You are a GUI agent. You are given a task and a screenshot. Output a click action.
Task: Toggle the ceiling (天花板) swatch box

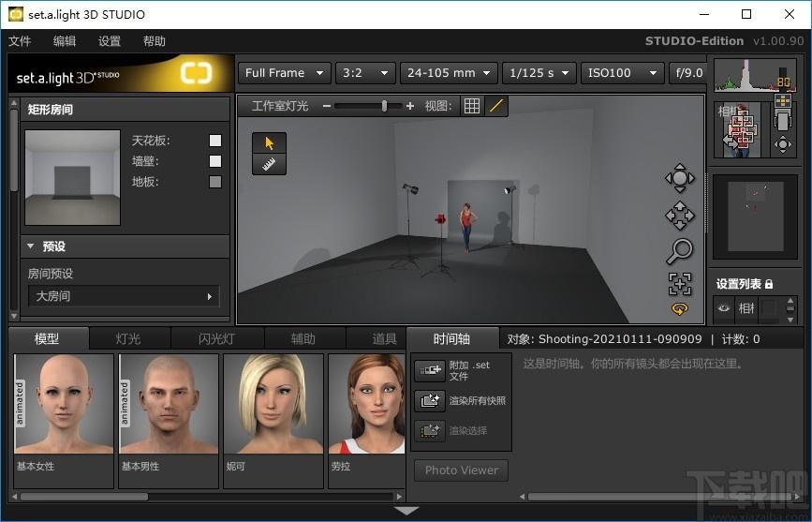pos(215,141)
